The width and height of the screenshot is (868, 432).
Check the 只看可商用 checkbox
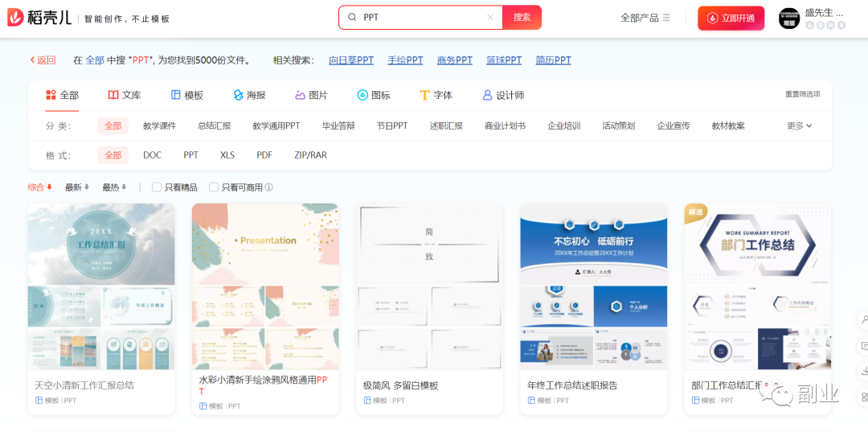click(x=214, y=187)
